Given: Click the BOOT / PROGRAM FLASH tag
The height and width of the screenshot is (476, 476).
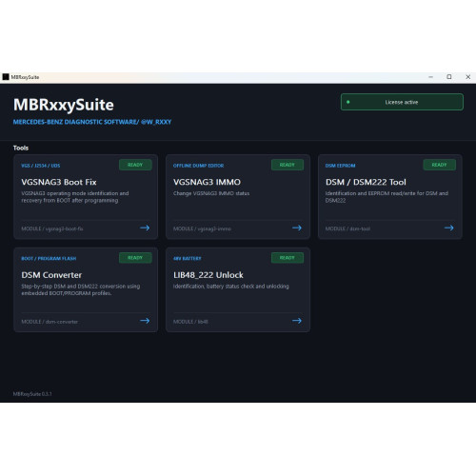Looking at the screenshot, I should click(x=49, y=259).
